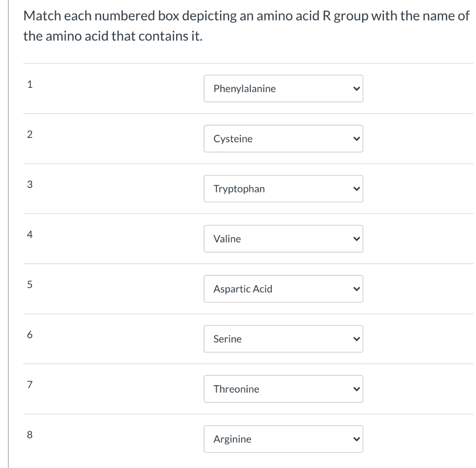Open the Tryptophan dropdown for box 3
The image size is (476, 468).
(283, 189)
